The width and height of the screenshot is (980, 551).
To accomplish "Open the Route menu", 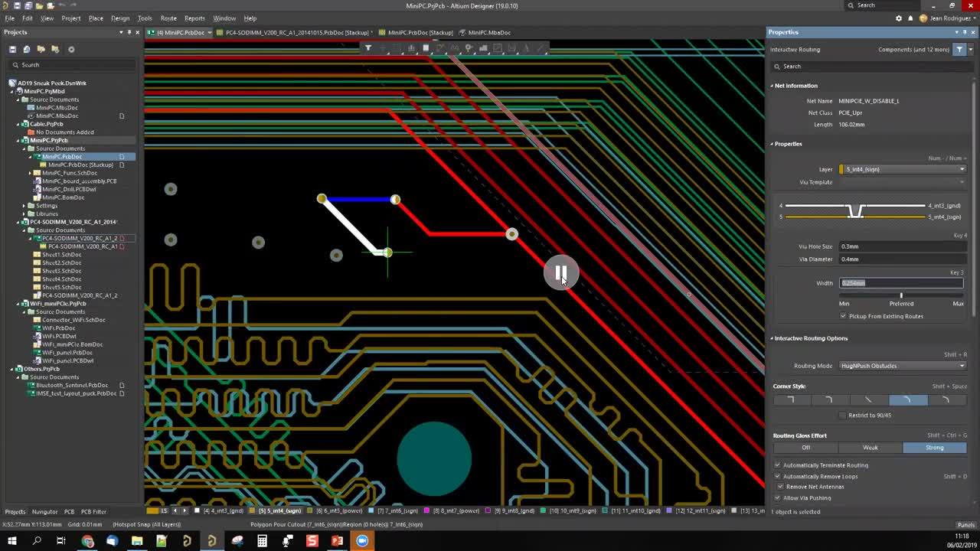I will (168, 18).
